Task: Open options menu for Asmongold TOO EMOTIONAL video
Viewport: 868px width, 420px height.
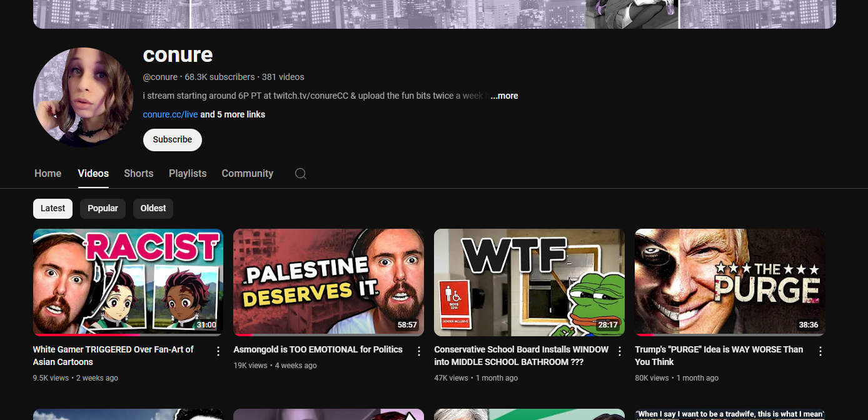Action: pyautogui.click(x=419, y=351)
